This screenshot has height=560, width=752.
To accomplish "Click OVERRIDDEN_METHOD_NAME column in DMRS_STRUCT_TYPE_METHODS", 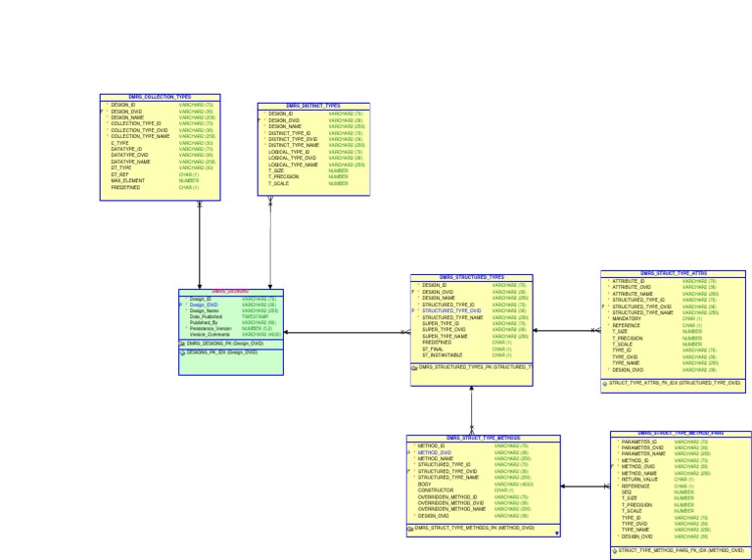I will [451, 509].
